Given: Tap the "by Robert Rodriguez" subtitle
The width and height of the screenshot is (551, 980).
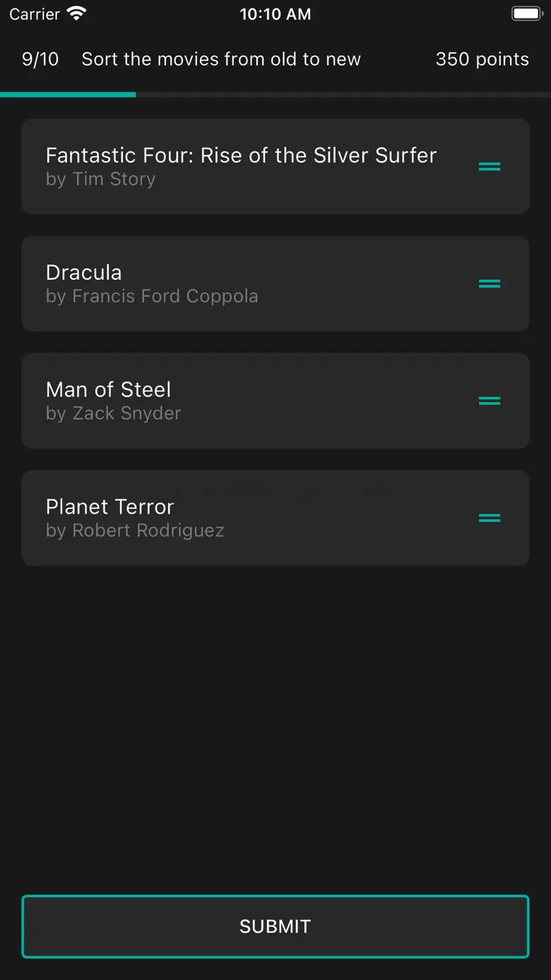Looking at the screenshot, I should 135,531.
